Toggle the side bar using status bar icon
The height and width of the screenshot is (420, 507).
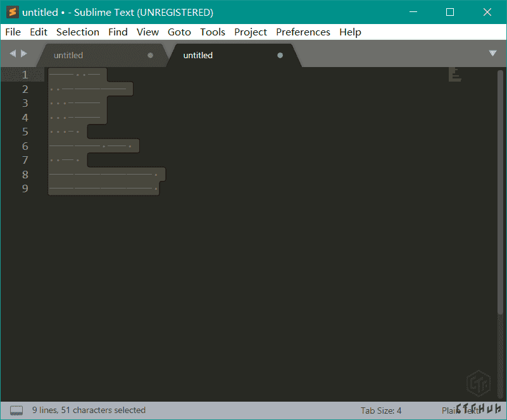click(x=16, y=411)
